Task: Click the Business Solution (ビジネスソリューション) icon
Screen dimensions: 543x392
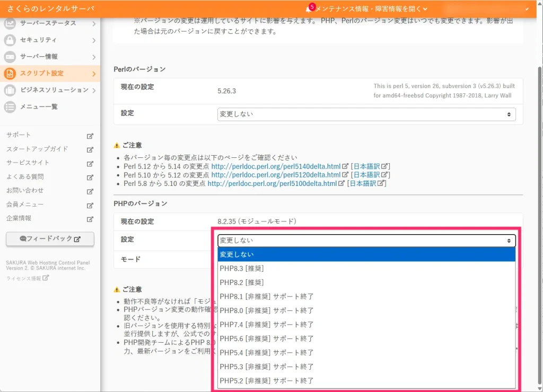Action: (x=10, y=90)
